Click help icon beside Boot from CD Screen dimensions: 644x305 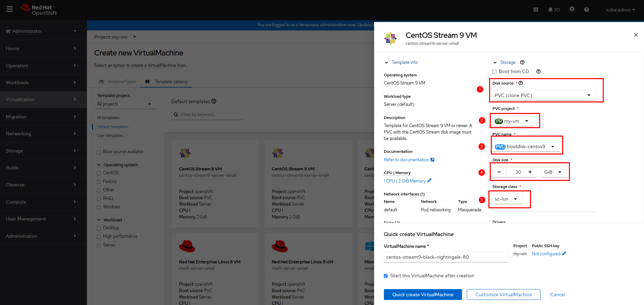538,71
